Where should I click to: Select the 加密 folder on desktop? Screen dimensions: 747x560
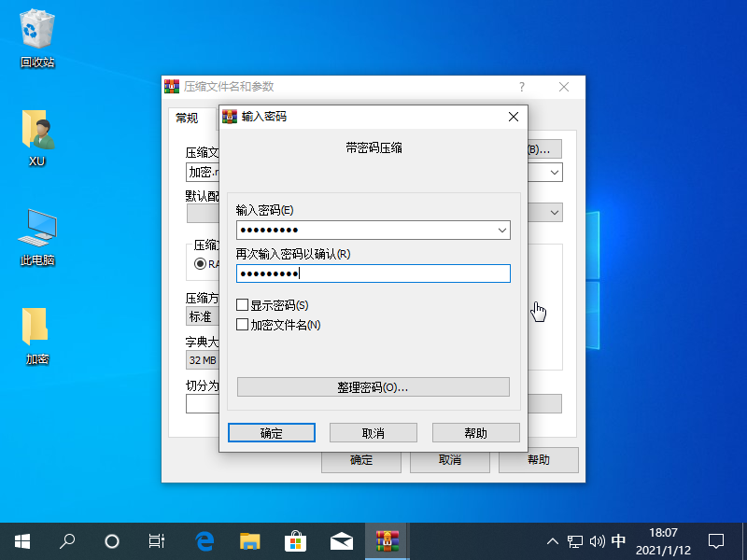click(37, 329)
